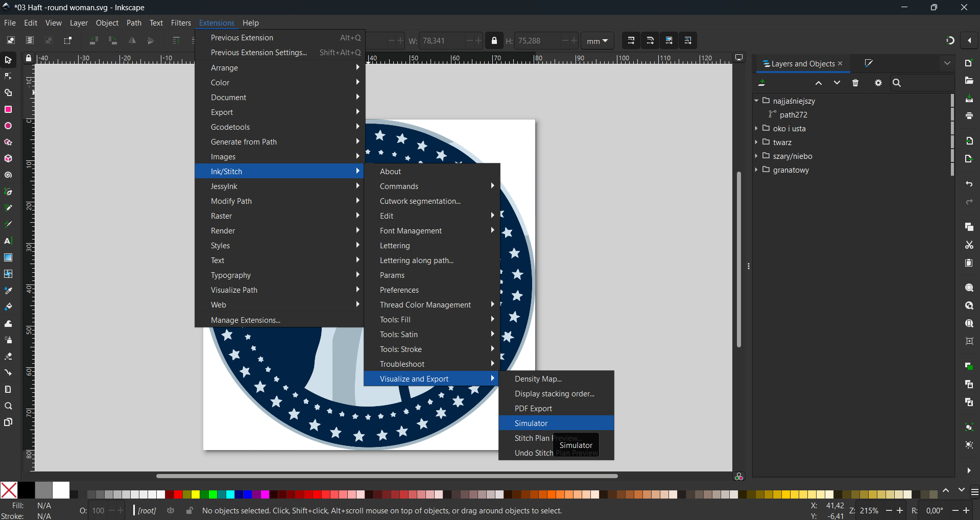The image size is (980, 520).
Task: Toggle scale stroke width when scaling
Action: 631,41
